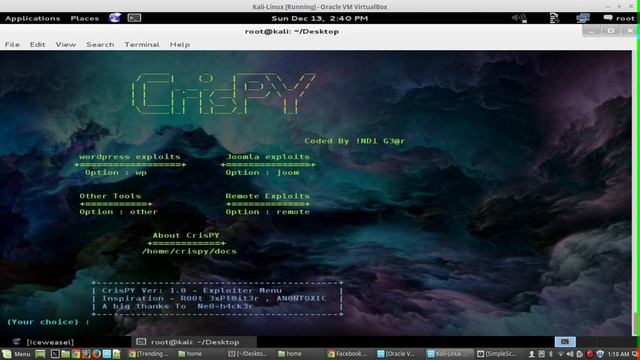The height and width of the screenshot is (360, 640).
Task: Click the red record icon in host tray
Action: pos(590,354)
